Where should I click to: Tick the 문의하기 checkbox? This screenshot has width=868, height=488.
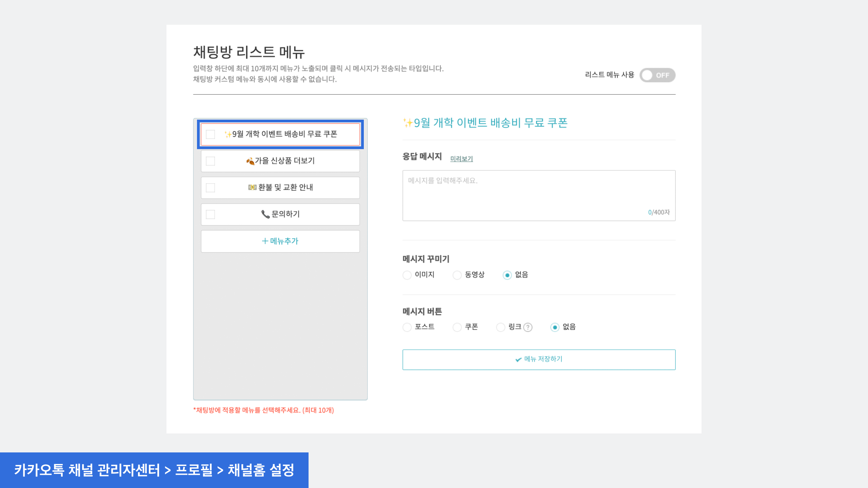point(211,215)
